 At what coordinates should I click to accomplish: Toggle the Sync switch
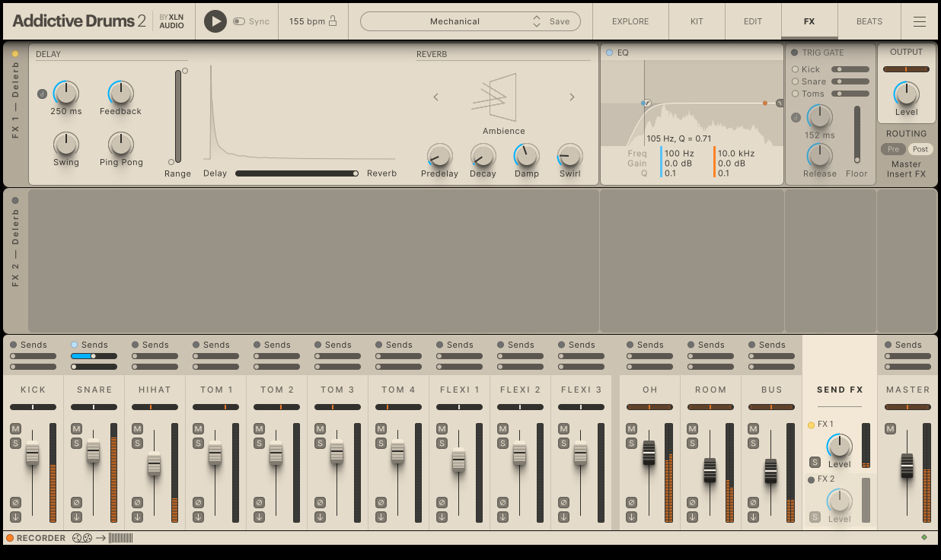pyautogui.click(x=239, y=21)
